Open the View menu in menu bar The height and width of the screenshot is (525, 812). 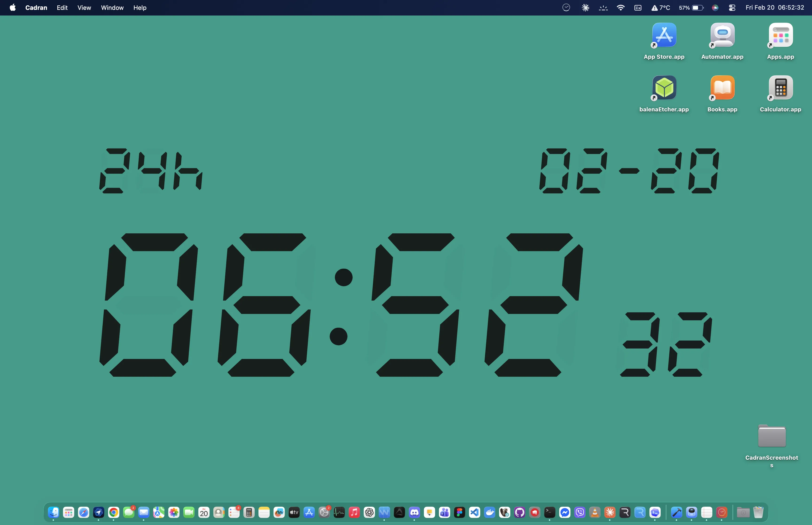pos(84,8)
